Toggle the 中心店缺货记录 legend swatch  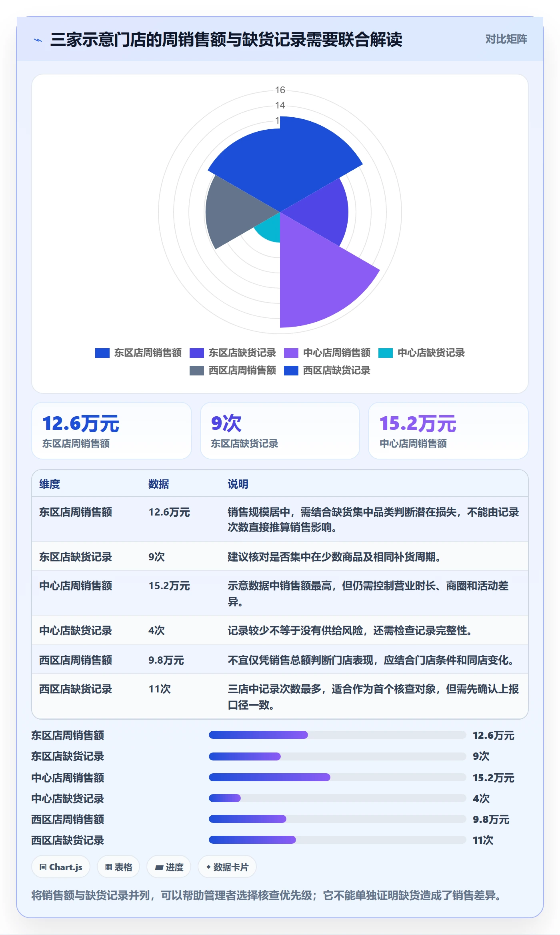[386, 353]
